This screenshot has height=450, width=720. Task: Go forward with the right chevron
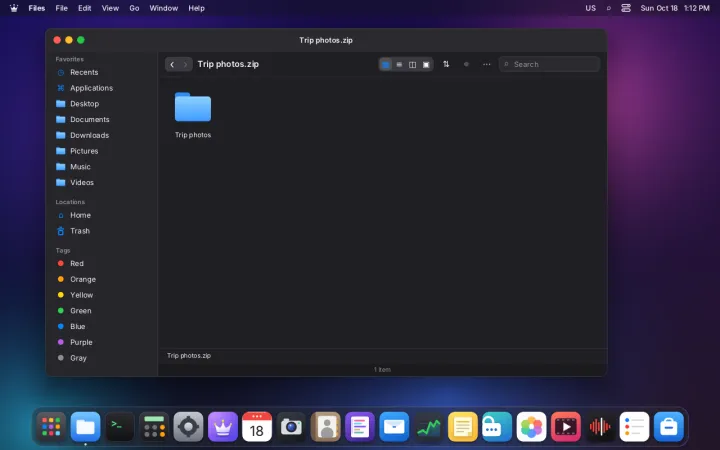tap(185, 64)
